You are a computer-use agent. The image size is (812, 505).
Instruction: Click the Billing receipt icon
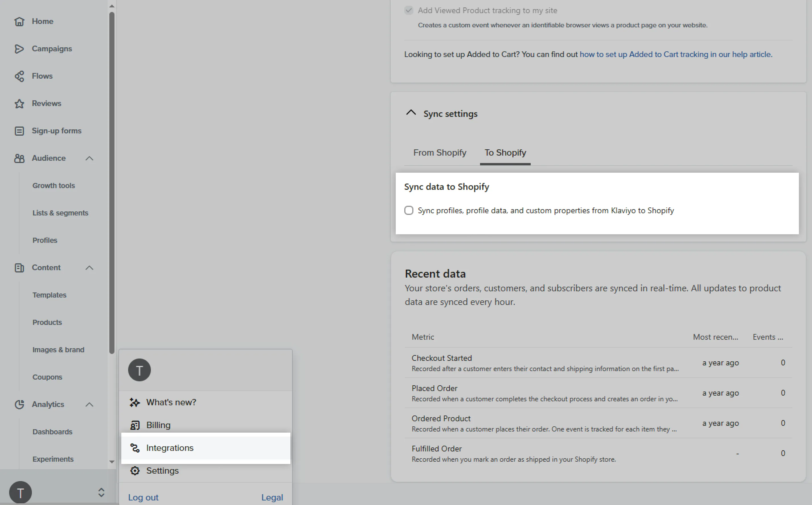[135, 425]
